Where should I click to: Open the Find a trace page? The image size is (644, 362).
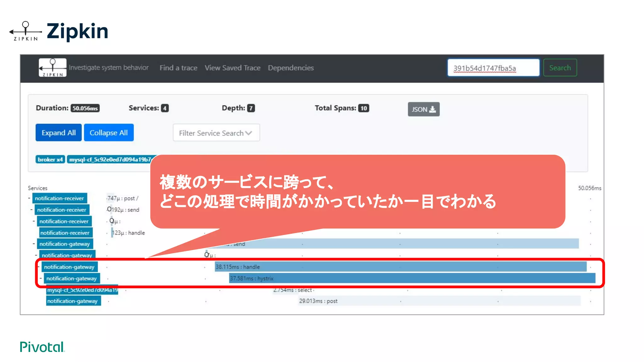point(178,68)
